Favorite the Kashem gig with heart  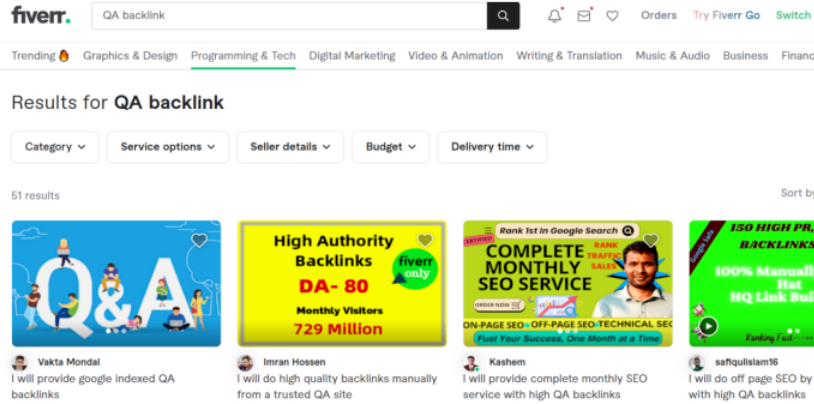(650, 240)
